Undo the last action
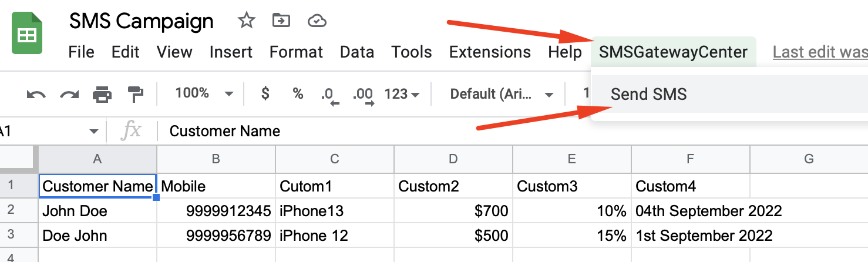 tap(36, 94)
